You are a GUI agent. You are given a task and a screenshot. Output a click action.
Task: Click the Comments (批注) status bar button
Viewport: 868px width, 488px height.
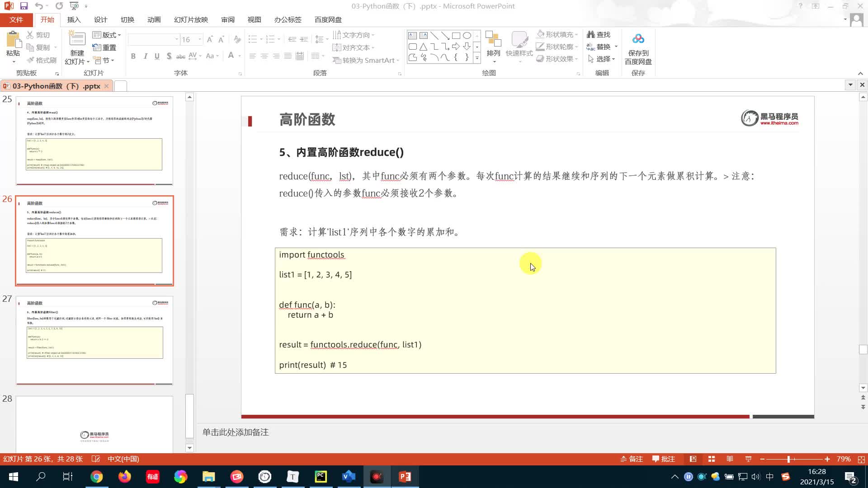click(663, 459)
